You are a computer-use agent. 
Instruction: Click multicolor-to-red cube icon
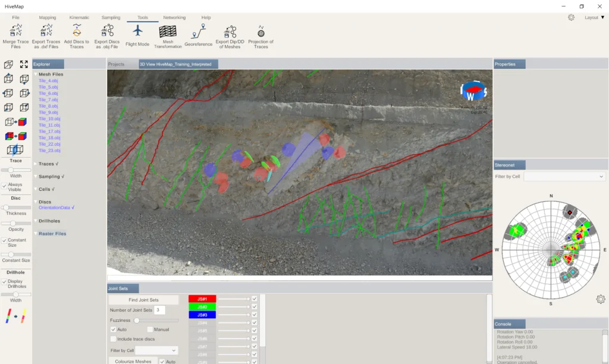16,136
